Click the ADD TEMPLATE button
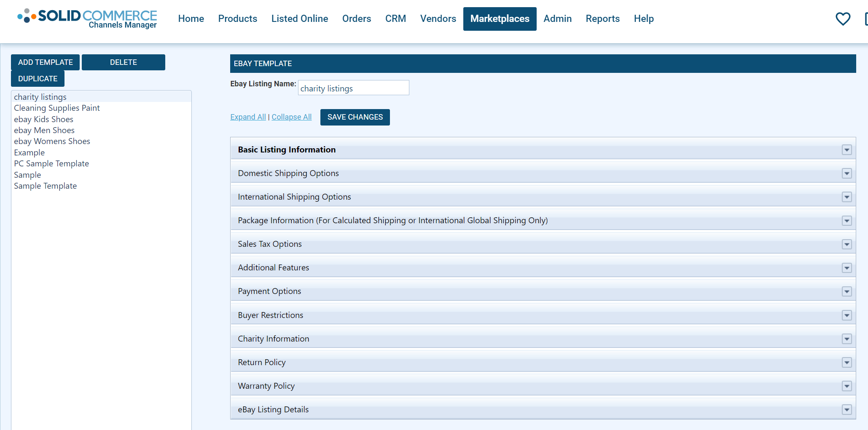This screenshot has width=868, height=430. point(46,62)
